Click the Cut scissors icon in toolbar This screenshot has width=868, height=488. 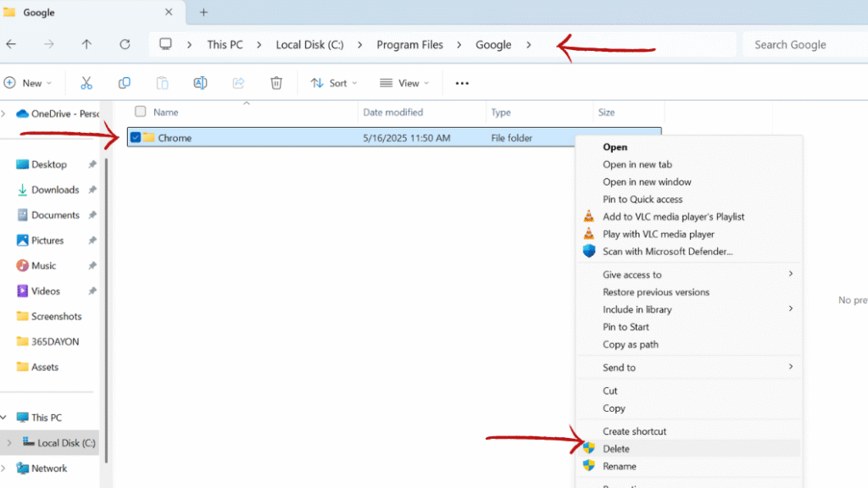point(86,83)
